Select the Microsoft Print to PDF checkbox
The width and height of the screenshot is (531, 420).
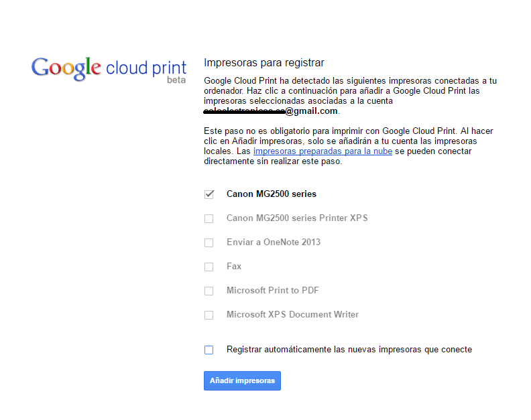pos(209,291)
